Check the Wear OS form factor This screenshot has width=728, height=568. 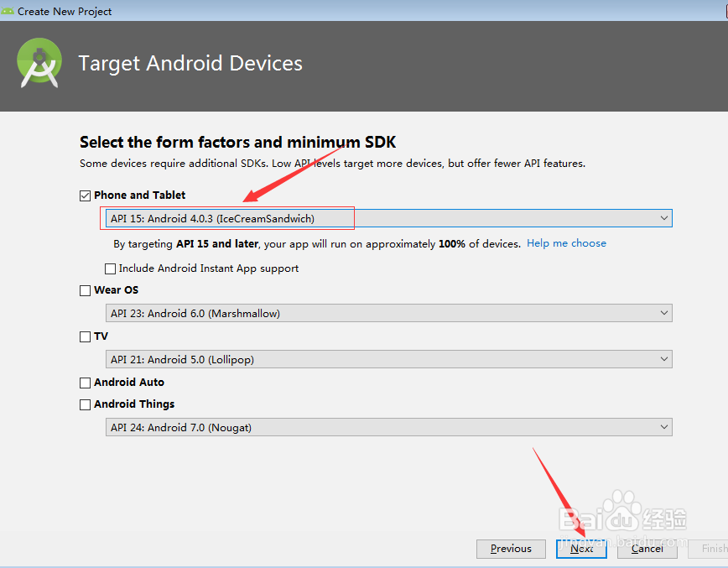[85, 289]
